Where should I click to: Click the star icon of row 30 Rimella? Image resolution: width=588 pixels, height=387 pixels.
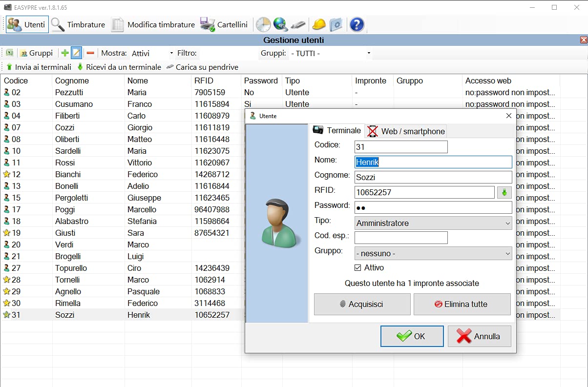7,303
